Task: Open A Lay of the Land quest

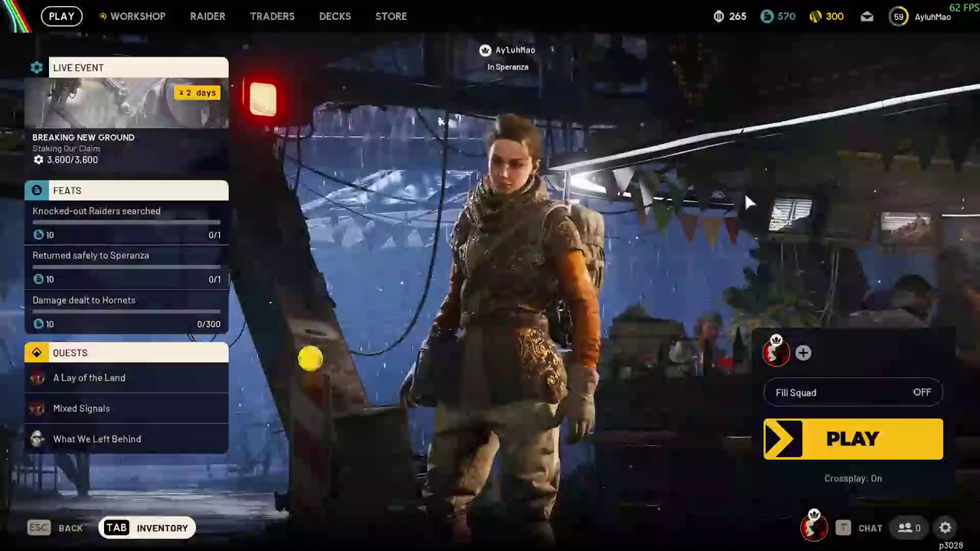Action: click(126, 378)
